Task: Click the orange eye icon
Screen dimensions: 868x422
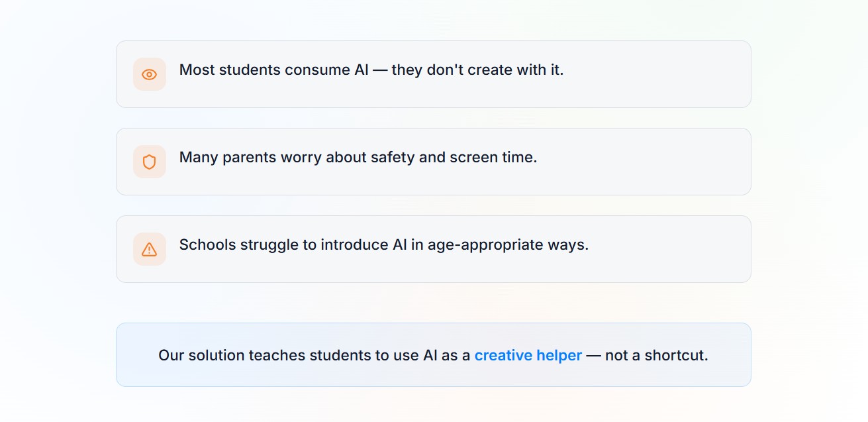Action: (150, 74)
